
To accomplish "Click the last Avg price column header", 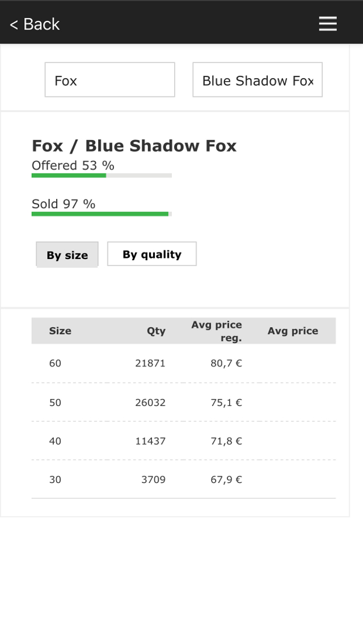I will click(293, 331).
